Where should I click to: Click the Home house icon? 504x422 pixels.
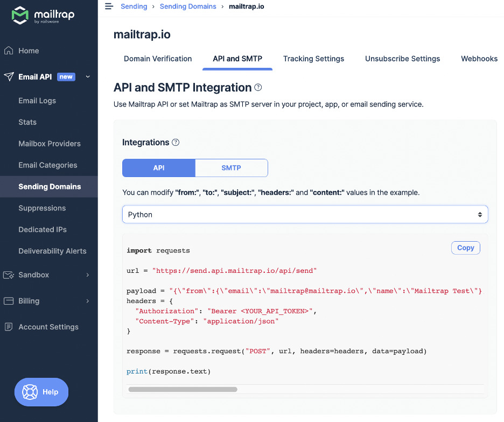pos(9,51)
